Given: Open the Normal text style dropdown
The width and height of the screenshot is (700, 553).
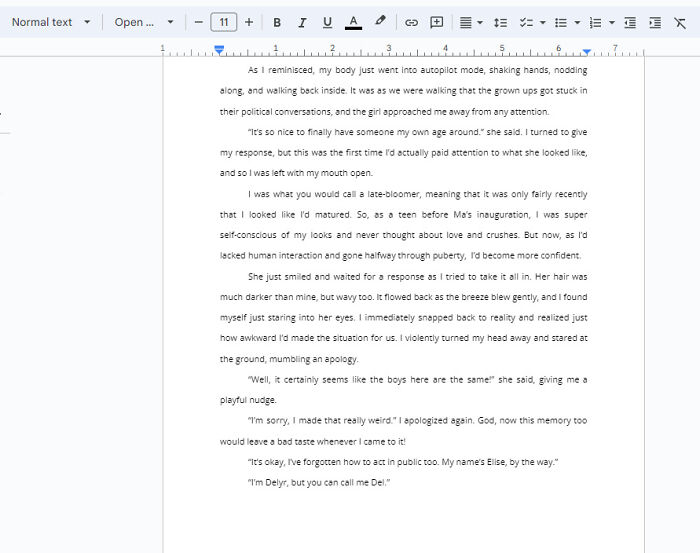Looking at the screenshot, I should pos(50,22).
